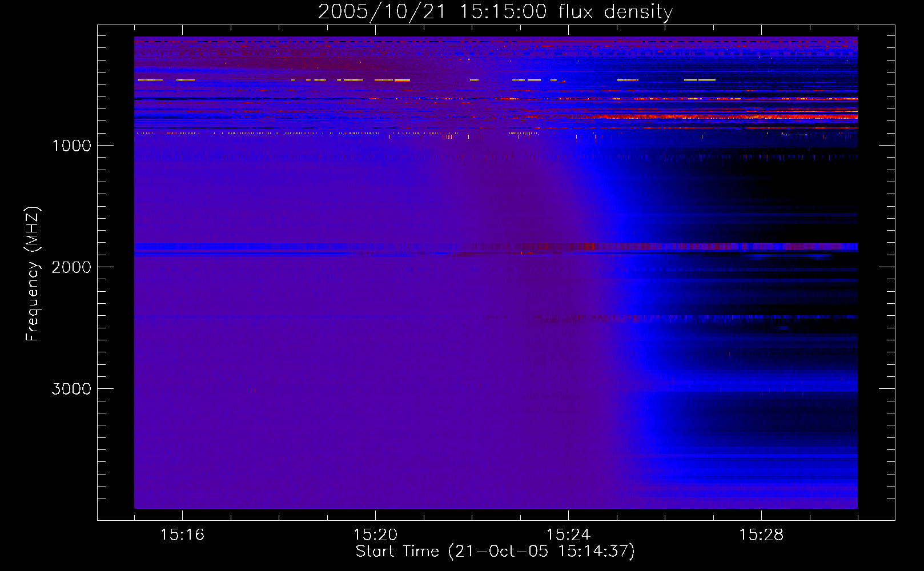Image resolution: width=924 pixels, height=571 pixels.
Task: Click the "15:16" time tick label
Action: (182, 534)
